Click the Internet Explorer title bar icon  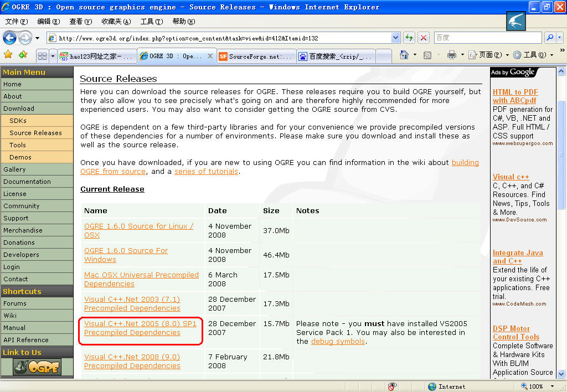tap(6, 7)
